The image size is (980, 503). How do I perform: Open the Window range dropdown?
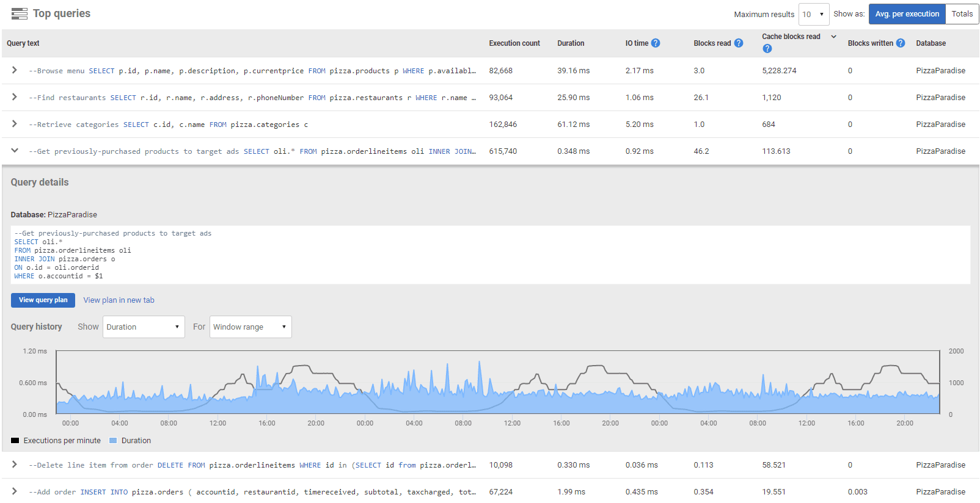[x=250, y=327]
